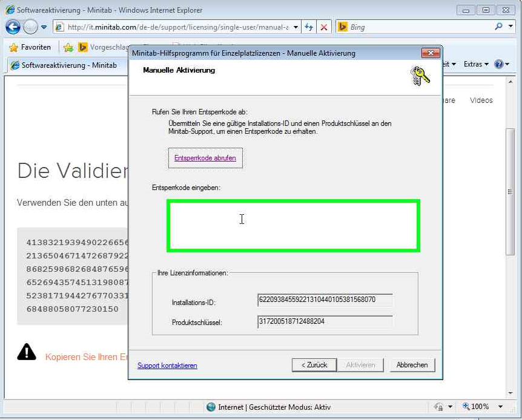
Task: Click Internet Explorer's Forward arrow button
Action: [x=30, y=27]
